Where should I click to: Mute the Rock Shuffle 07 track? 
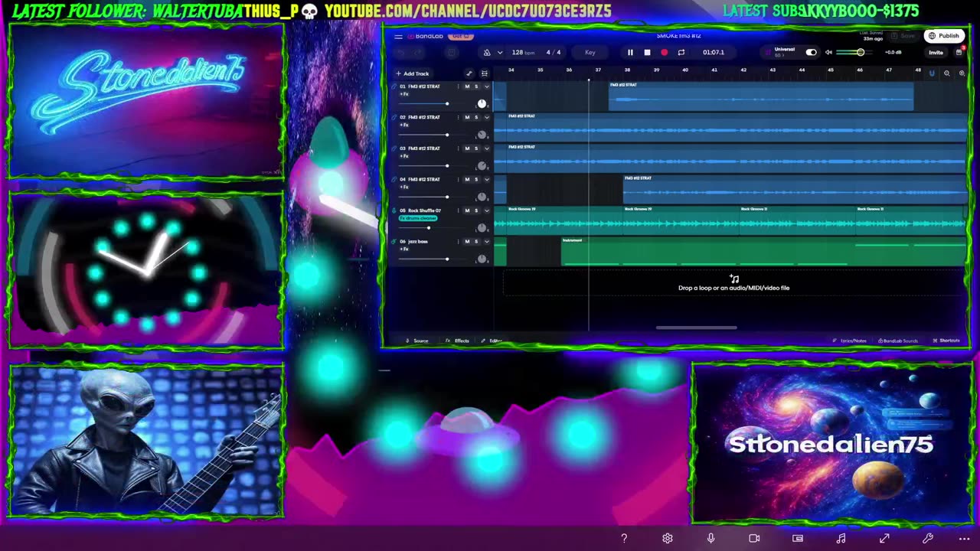(x=467, y=210)
